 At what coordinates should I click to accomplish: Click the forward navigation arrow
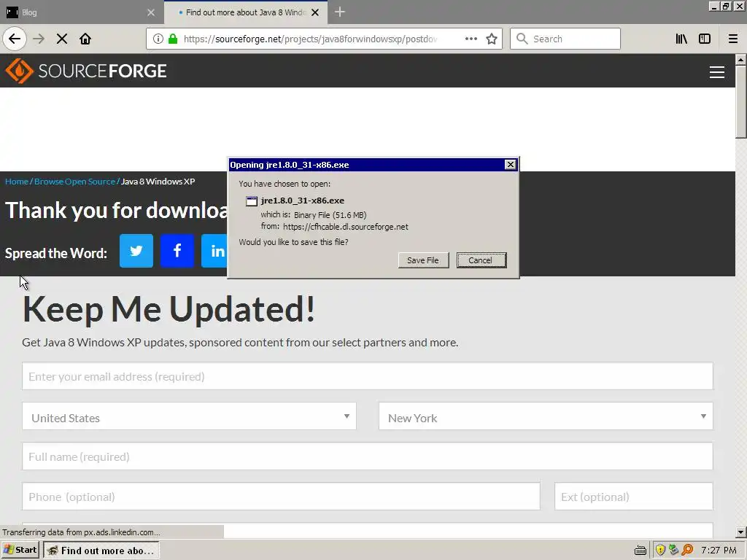tap(39, 39)
